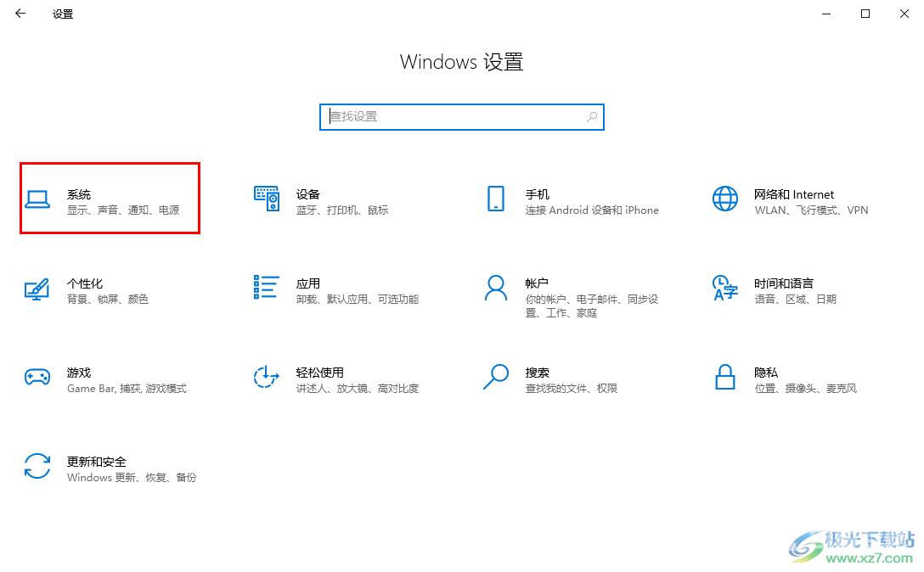Click the Game Bar, 捕获, 游戏模式 description
The height and width of the screenshot is (572, 924).
tap(127, 388)
